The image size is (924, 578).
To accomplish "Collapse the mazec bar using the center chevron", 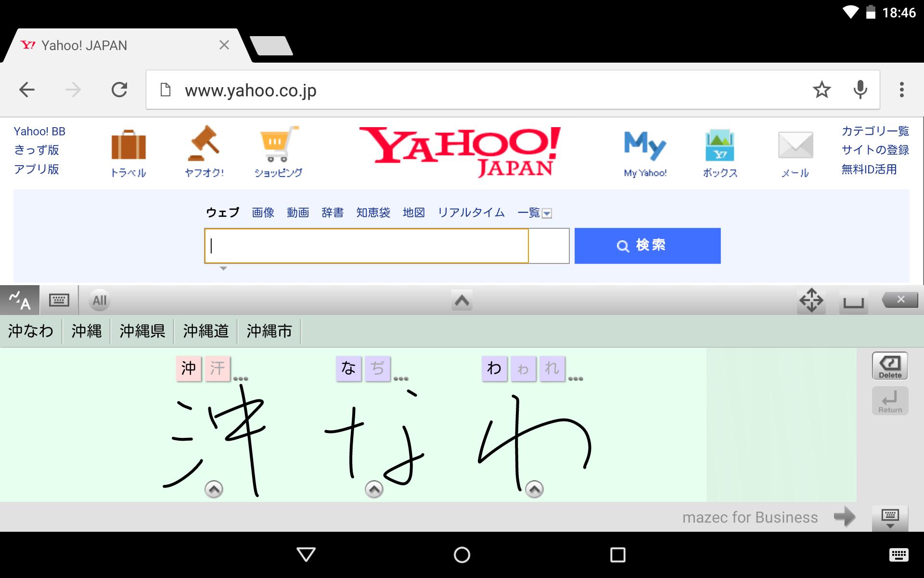I will pos(462,300).
